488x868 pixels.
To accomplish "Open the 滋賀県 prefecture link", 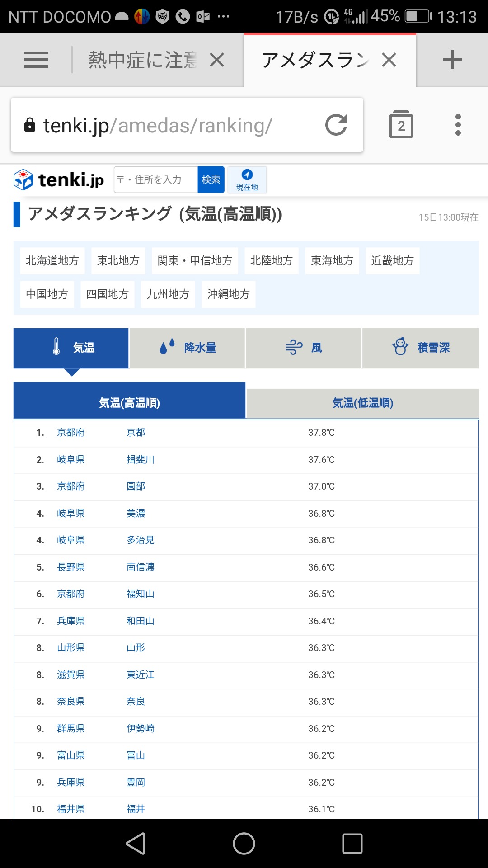I will point(71,675).
